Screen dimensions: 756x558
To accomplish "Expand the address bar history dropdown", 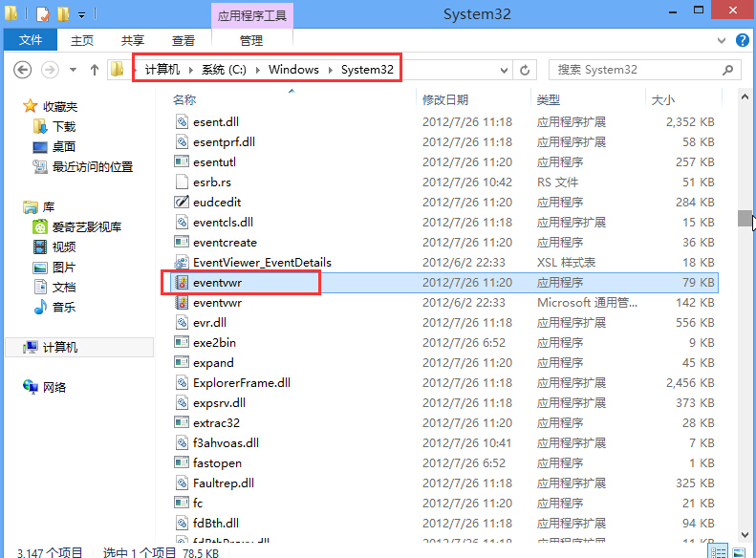I will tap(503, 70).
